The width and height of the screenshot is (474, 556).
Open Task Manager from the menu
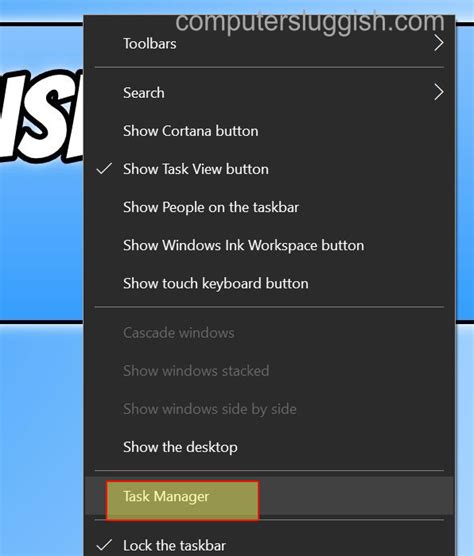[x=269, y=496]
